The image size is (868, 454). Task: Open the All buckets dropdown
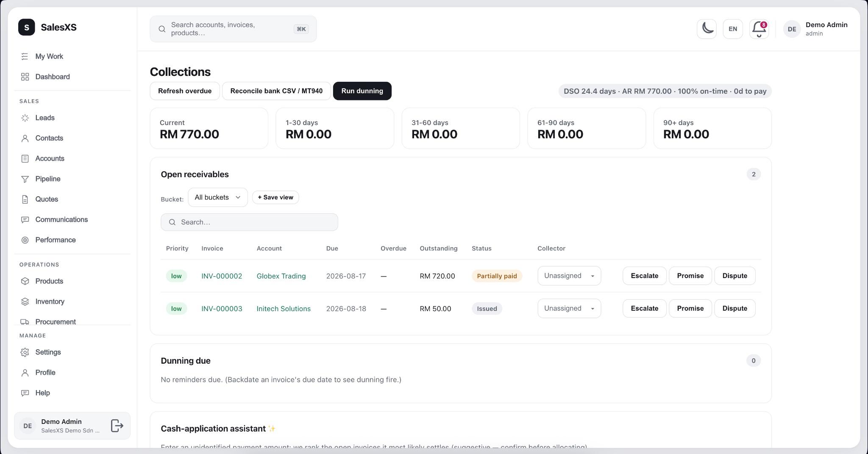point(218,198)
